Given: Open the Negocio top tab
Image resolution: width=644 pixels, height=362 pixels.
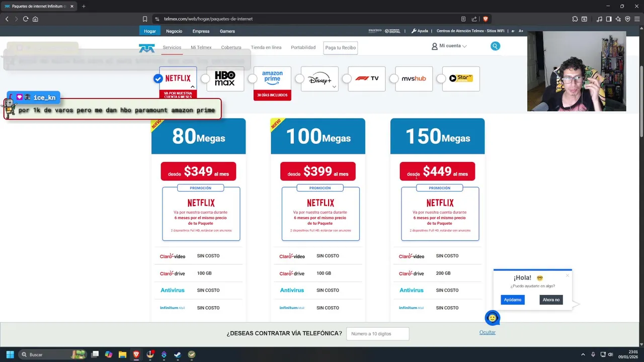Looking at the screenshot, I should pyautogui.click(x=174, y=31).
